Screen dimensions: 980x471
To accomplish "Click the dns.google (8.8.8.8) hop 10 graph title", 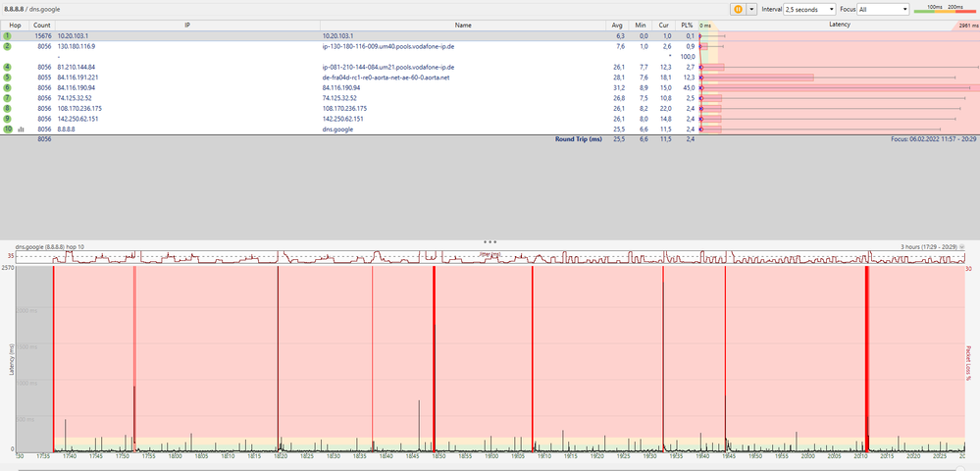I will pos(52,247).
